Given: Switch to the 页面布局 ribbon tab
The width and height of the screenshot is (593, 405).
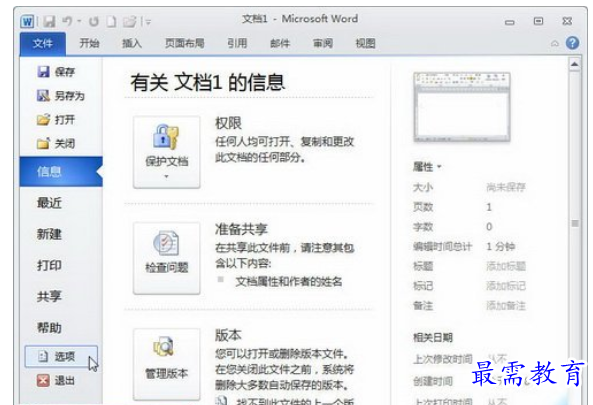Looking at the screenshot, I should click(x=185, y=43).
